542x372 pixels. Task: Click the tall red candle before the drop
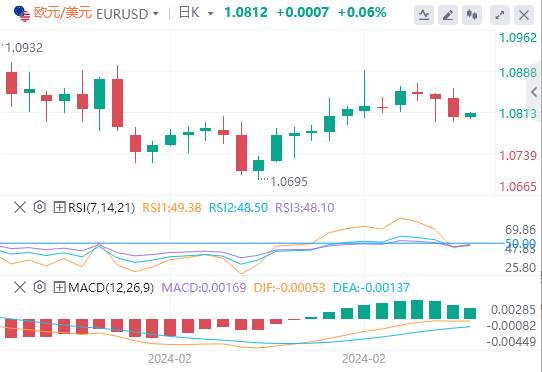click(x=118, y=98)
